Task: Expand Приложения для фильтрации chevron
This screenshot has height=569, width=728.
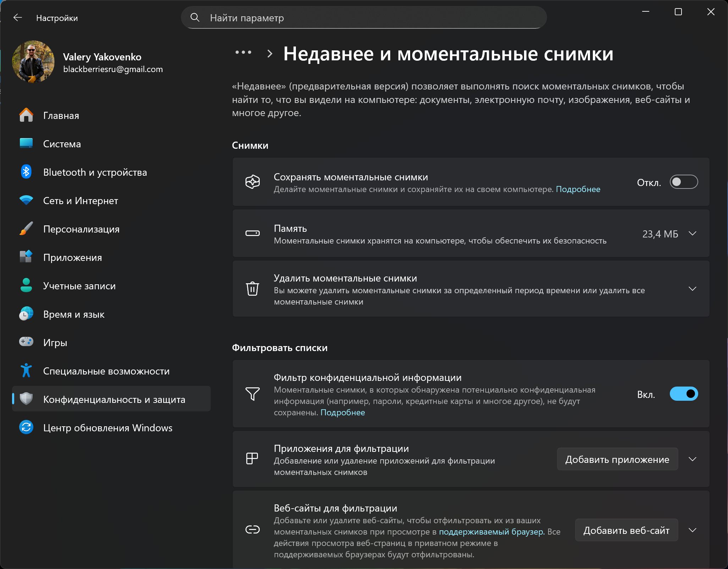Action: 692,459
